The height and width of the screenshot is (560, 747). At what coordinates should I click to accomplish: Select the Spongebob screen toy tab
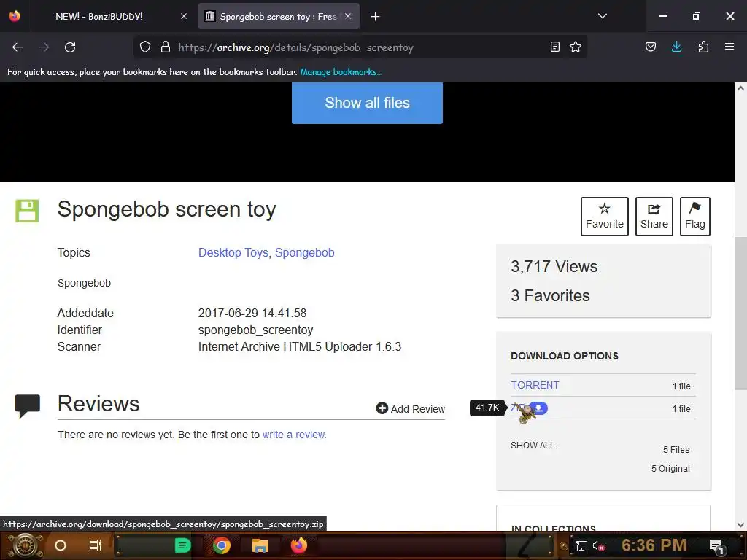coord(278,17)
